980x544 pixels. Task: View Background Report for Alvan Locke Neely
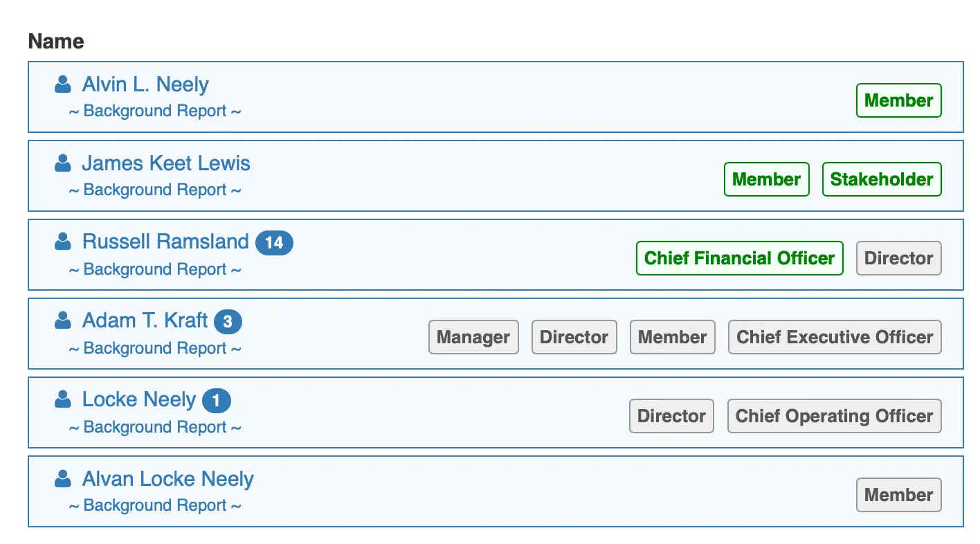(155, 505)
